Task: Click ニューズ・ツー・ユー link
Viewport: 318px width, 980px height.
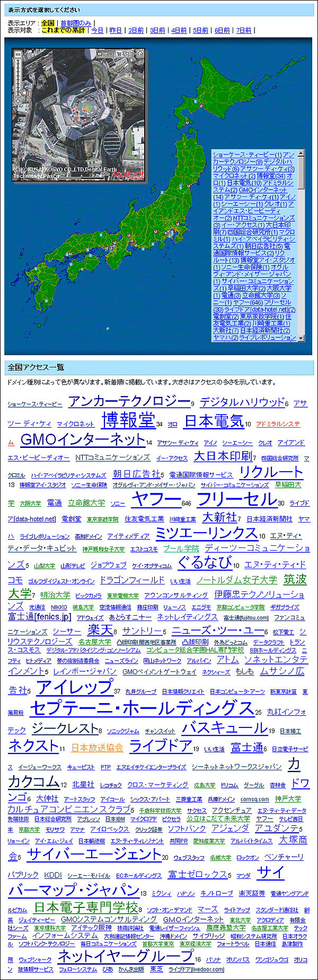Action: click(x=218, y=631)
